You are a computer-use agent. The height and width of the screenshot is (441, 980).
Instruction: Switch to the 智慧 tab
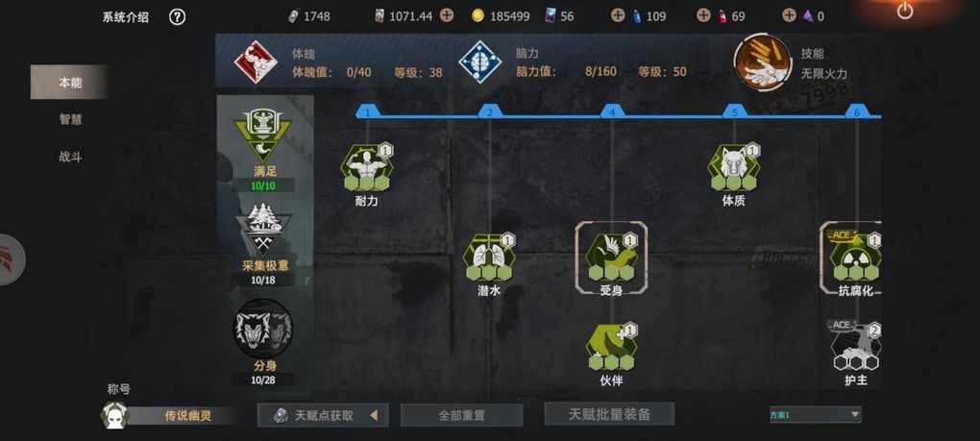pos(70,119)
